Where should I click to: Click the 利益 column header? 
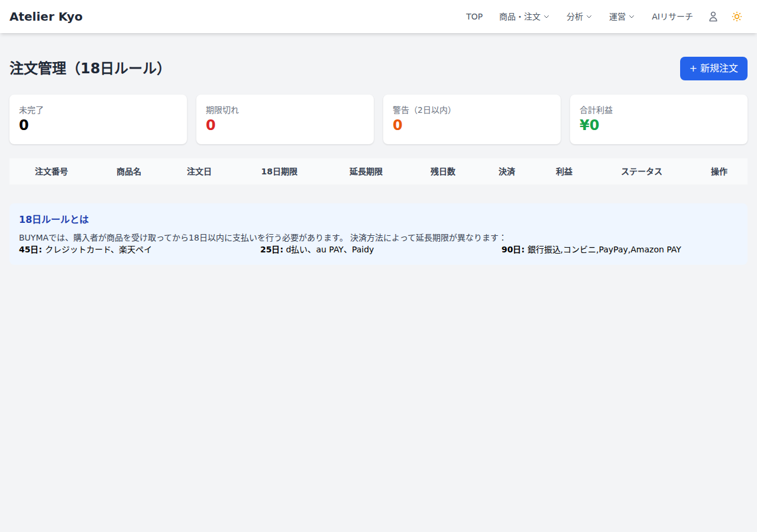tap(564, 171)
